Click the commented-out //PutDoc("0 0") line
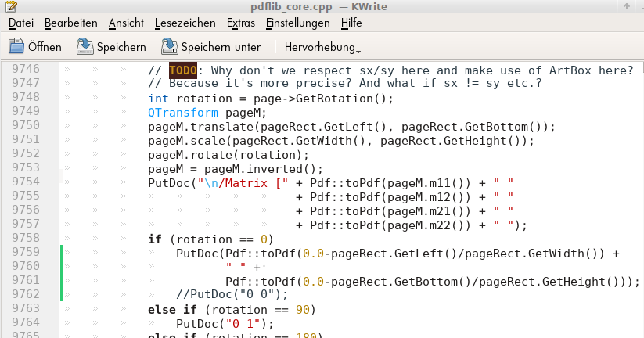 point(232,295)
